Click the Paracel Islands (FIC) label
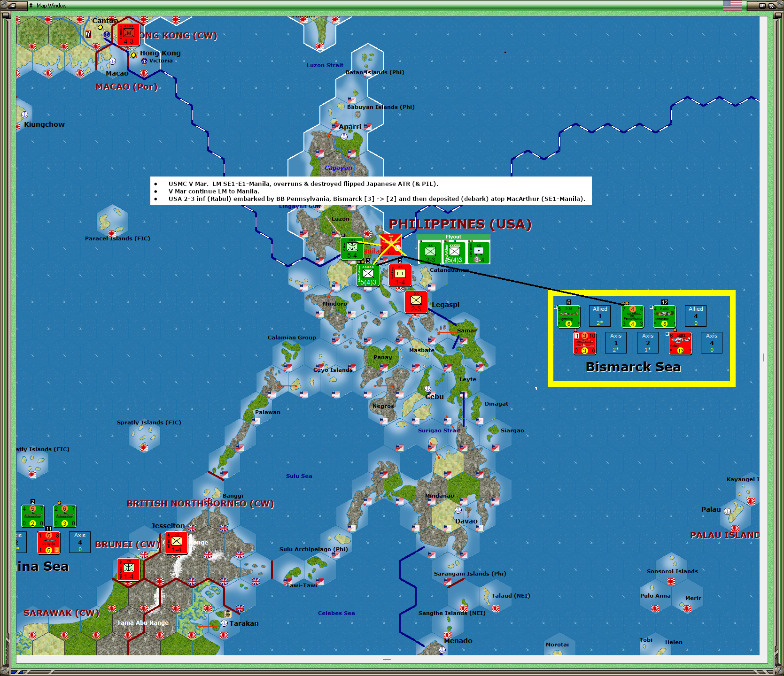The image size is (784, 676). (x=117, y=238)
